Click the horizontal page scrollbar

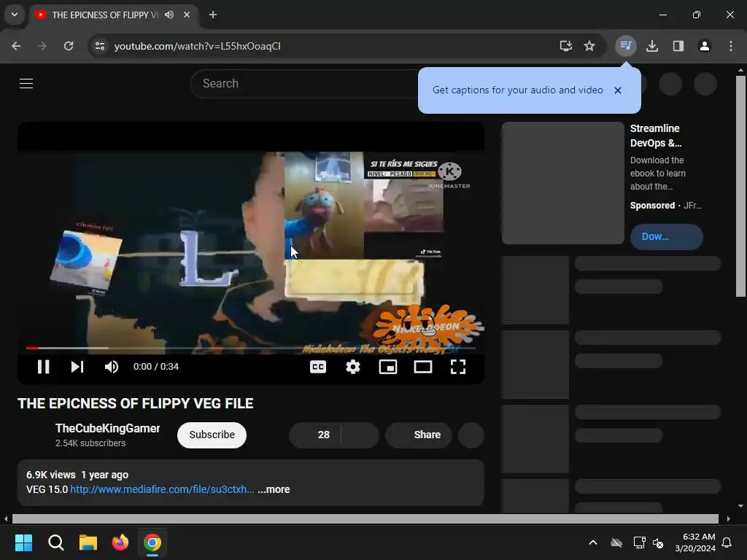click(x=365, y=518)
